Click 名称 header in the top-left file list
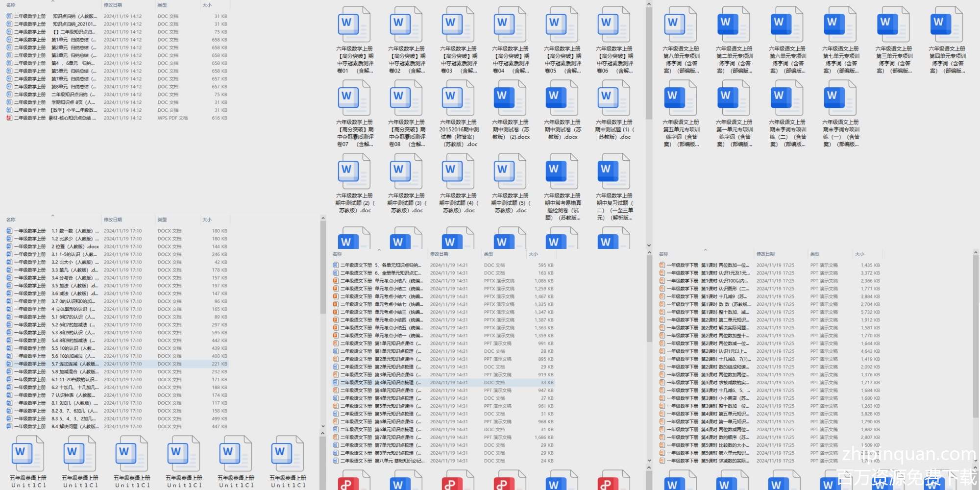 pos(11,5)
